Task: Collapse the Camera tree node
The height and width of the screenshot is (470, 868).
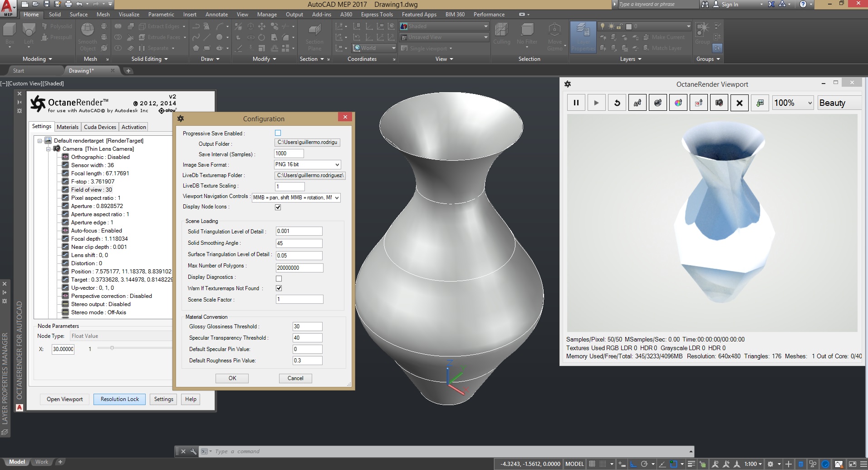Action: 48,149
